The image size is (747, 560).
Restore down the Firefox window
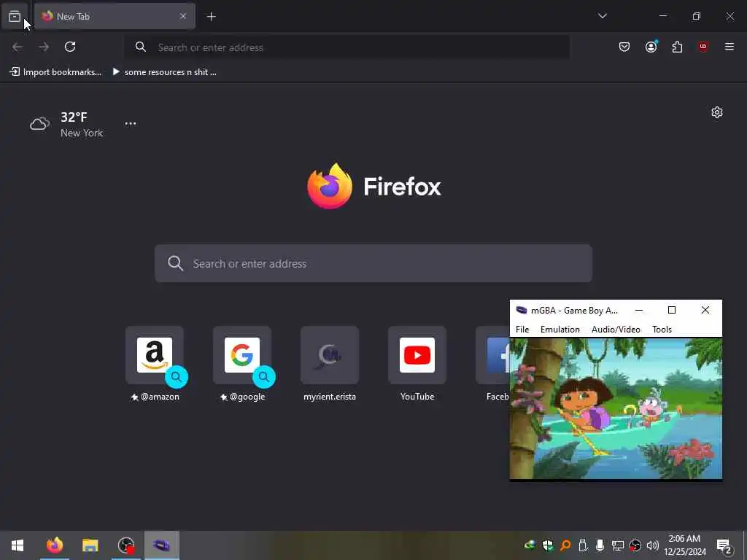coord(697,16)
